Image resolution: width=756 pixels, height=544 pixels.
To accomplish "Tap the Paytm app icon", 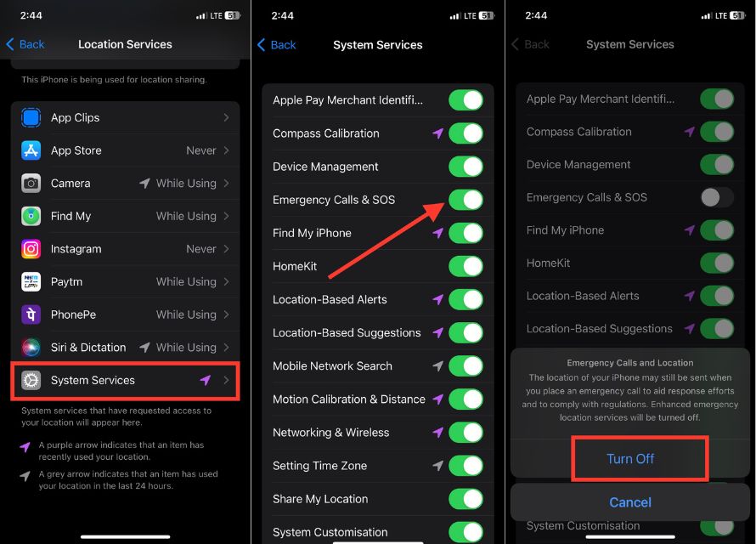I will [31, 281].
